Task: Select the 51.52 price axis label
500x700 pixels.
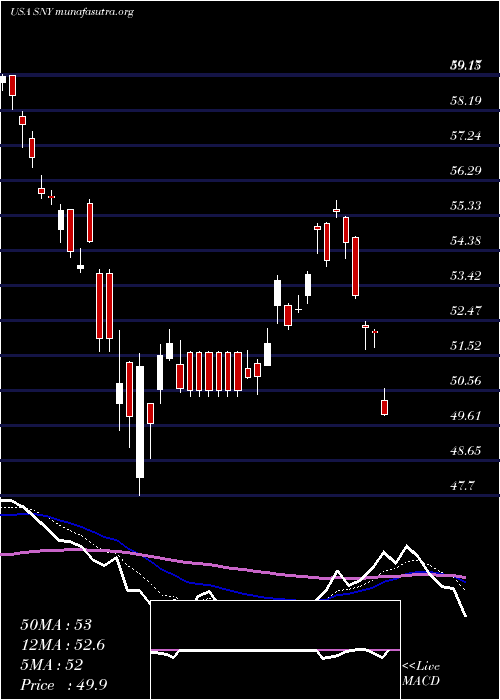Action: [465, 346]
